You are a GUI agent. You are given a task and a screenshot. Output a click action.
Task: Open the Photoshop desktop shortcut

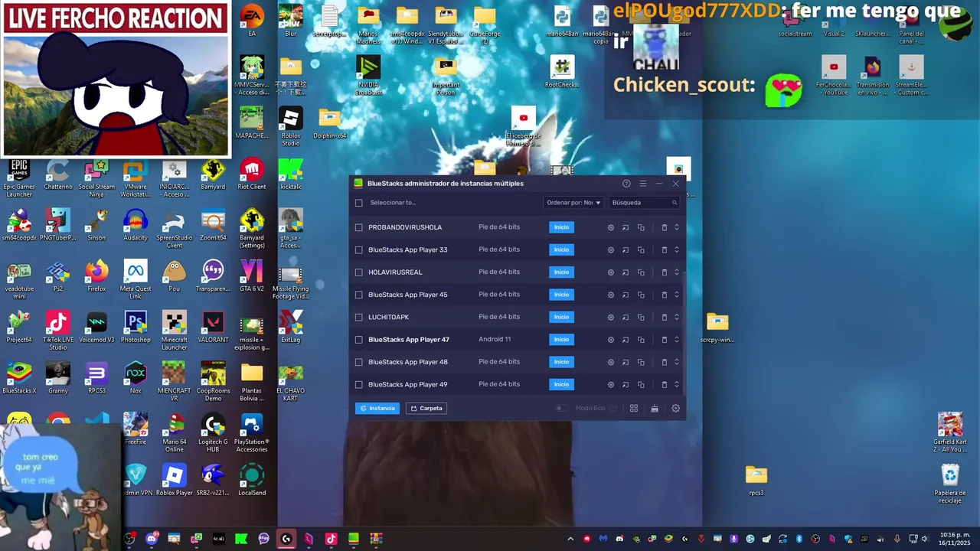[136, 328]
